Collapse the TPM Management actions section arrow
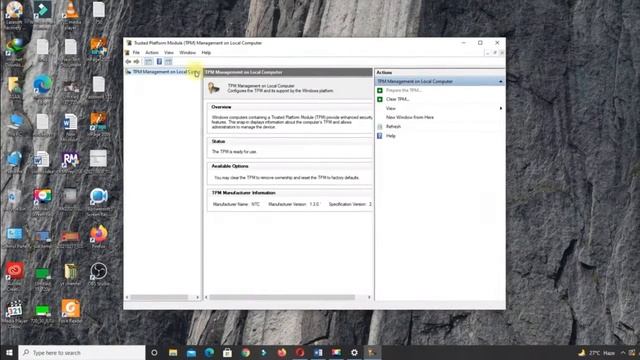Image resolution: width=640 pixels, height=360 pixels. 500,82
